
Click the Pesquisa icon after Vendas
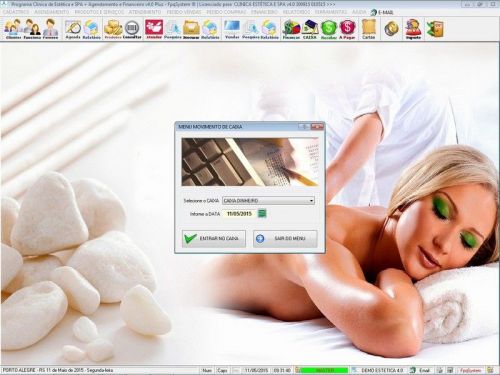[x=251, y=29]
